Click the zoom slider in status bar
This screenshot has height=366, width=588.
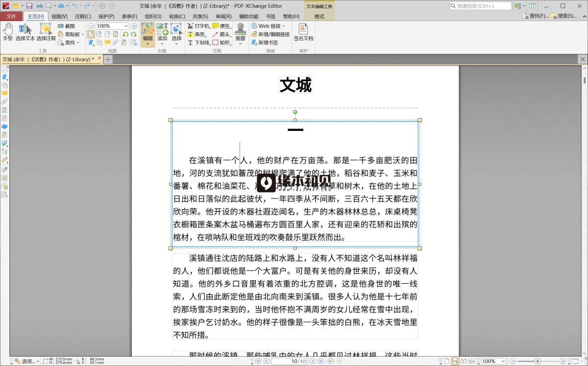coord(538,361)
